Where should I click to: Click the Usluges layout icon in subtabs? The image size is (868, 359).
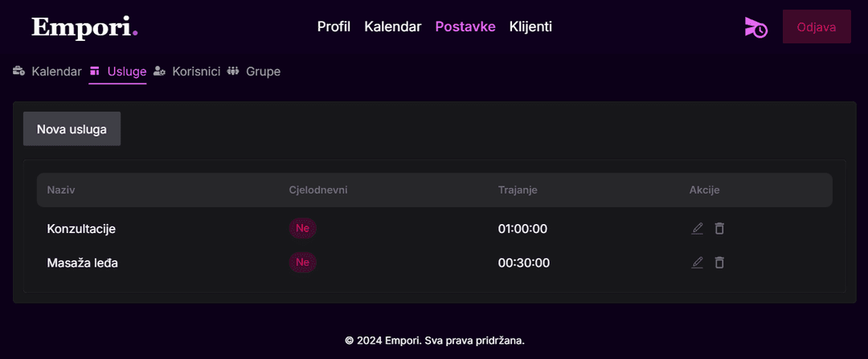(x=95, y=71)
